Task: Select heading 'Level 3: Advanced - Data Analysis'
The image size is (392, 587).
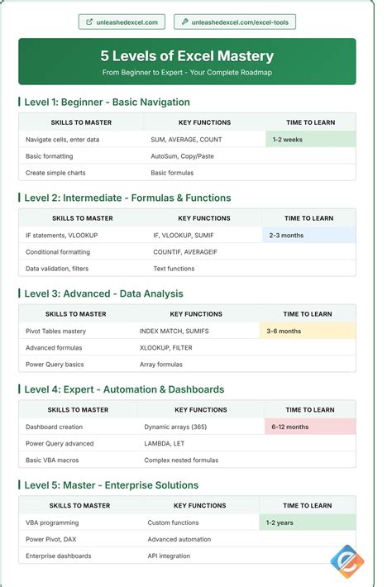Action: (x=103, y=293)
